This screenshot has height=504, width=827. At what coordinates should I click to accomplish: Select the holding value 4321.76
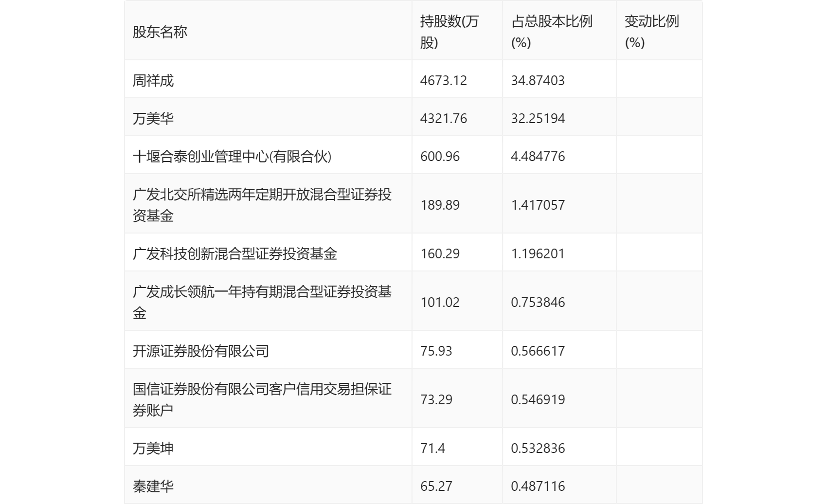[444, 118]
